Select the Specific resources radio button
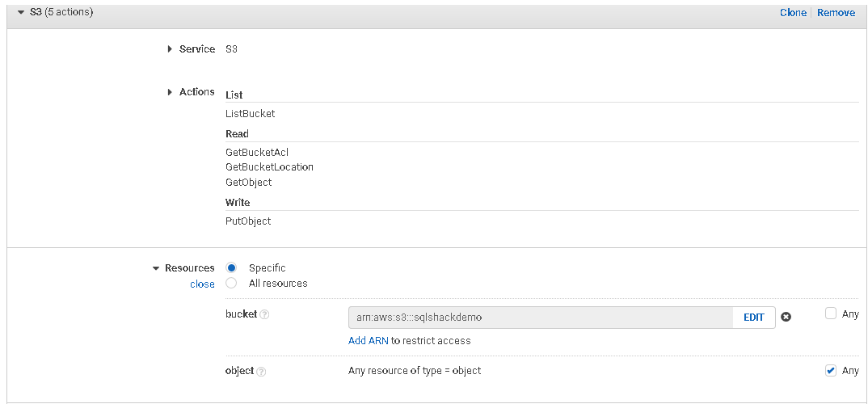This screenshot has width=868, height=404. tap(231, 267)
